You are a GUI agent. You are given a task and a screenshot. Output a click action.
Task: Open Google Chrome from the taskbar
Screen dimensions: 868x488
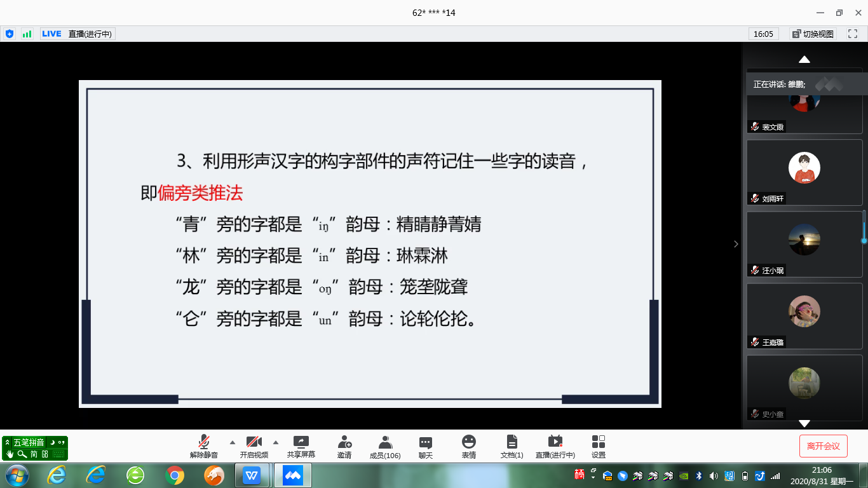click(175, 475)
